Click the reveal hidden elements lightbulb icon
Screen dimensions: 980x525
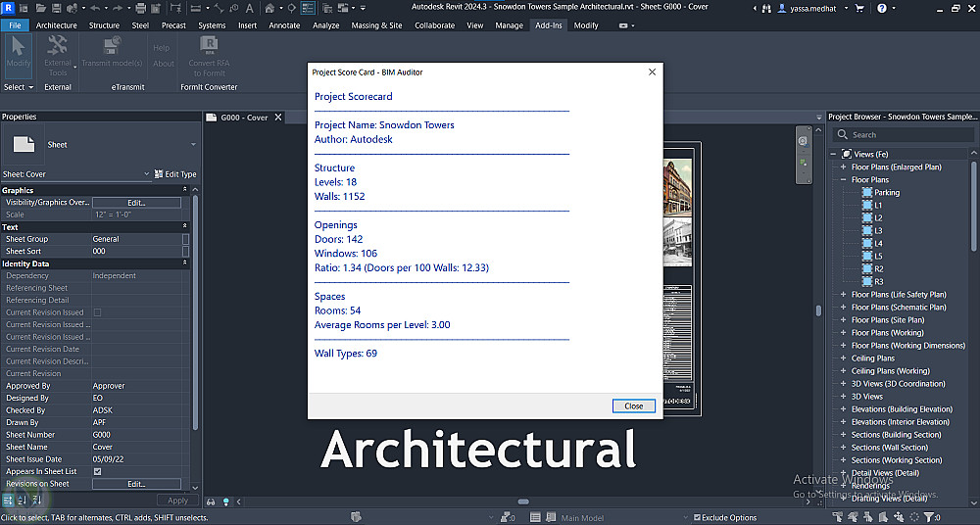tap(226, 501)
